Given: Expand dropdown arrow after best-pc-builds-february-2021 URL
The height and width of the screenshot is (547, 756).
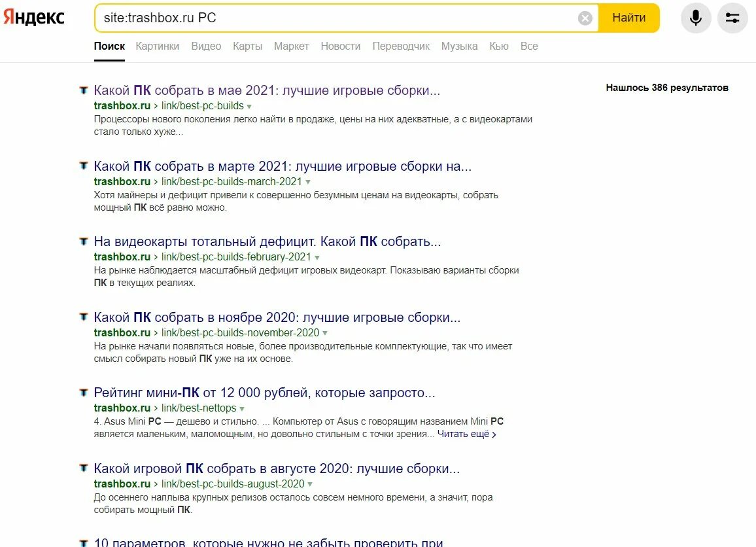Looking at the screenshot, I should [x=317, y=258].
